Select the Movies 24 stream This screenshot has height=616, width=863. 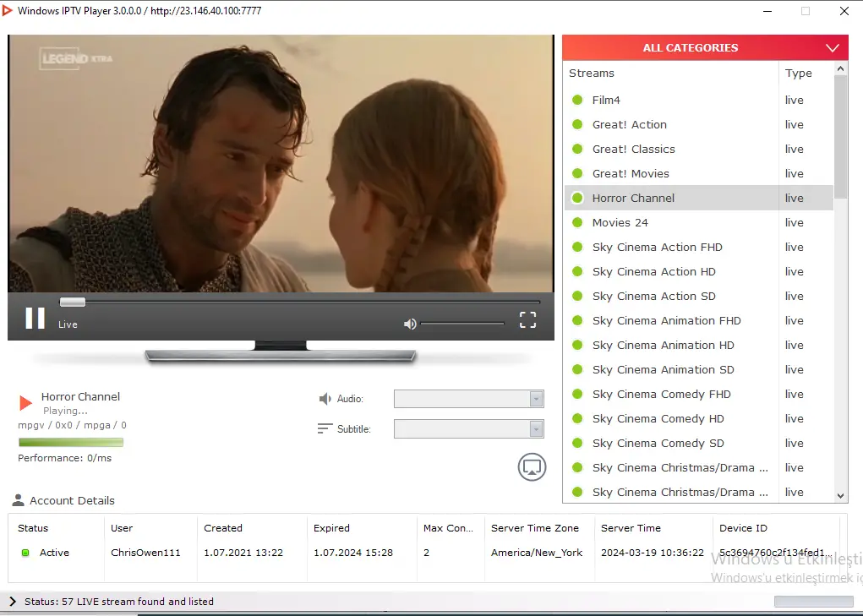click(699, 222)
